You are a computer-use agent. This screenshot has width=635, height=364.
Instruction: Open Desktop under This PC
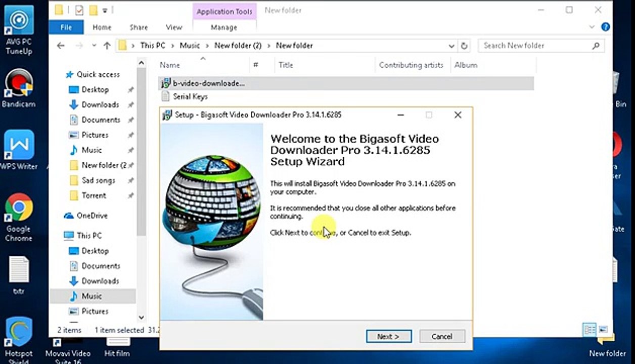(95, 251)
